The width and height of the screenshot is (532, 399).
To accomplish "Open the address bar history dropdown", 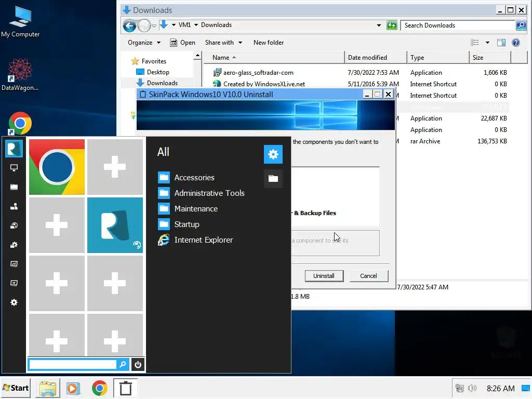I will [x=379, y=25].
